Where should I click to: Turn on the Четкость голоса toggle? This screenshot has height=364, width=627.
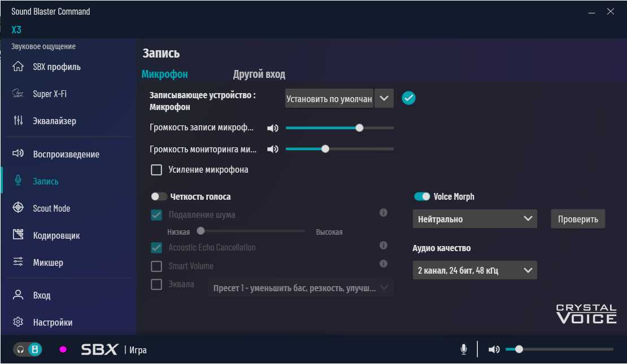pyautogui.click(x=159, y=197)
